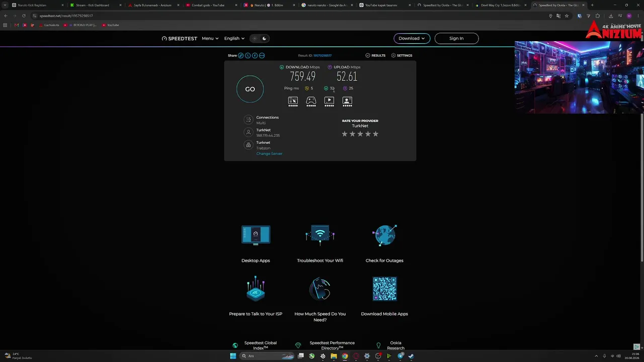Open the YouTube bookmark in bookmarks bar
This screenshot has width=644, height=362.
click(x=110, y=25)
